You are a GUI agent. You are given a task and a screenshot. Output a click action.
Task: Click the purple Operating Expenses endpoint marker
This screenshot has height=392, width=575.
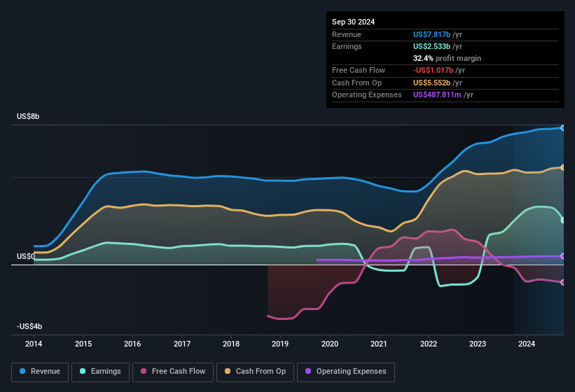(562, 256)
